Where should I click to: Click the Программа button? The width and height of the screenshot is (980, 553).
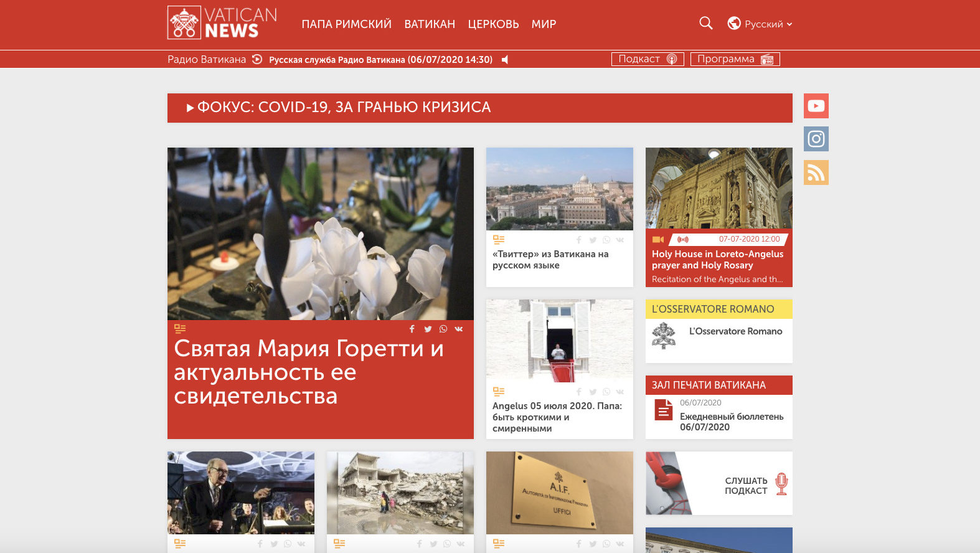[x=735, y=59]
